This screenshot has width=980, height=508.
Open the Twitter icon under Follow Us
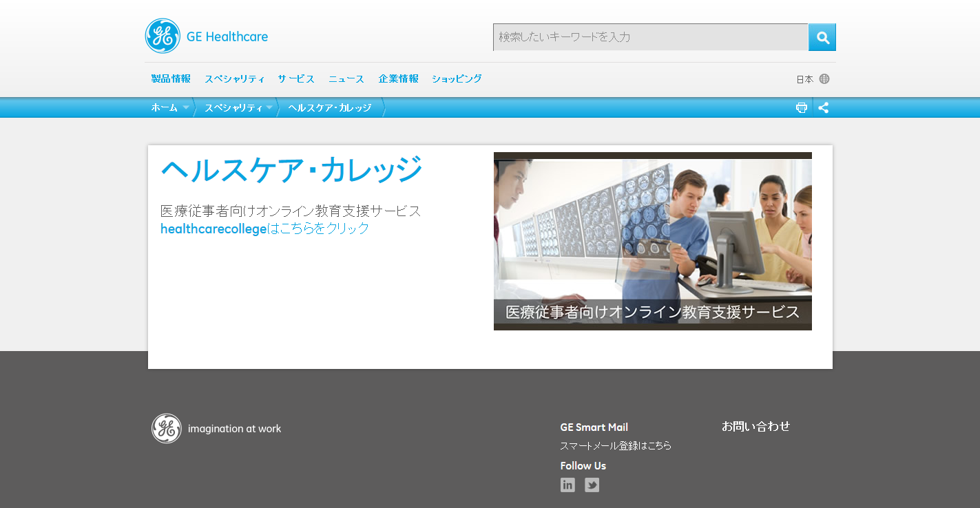592,485
